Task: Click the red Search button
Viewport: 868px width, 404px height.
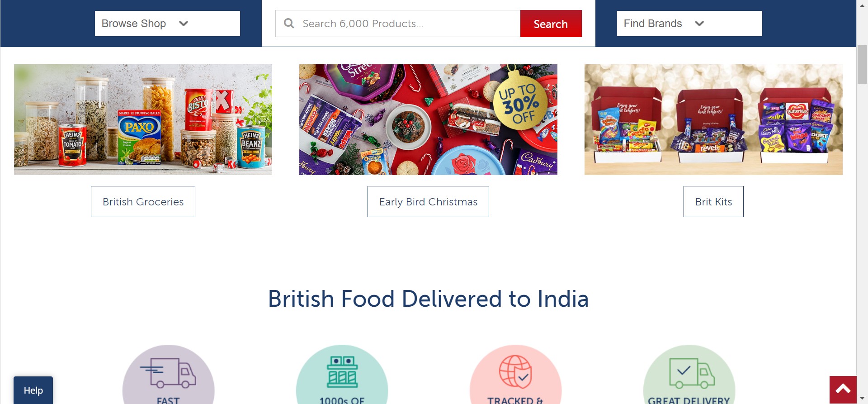Action: click(x=551, y=24)
